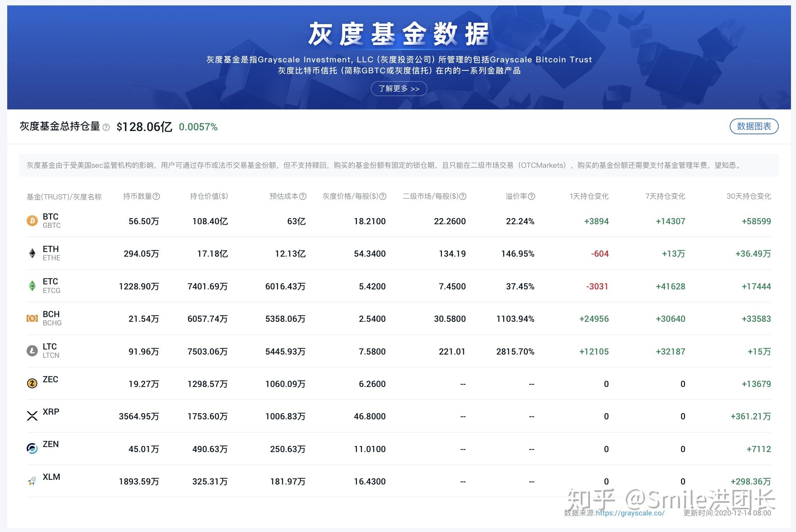
Task: Open help icon next to 灰度价格/每股($)
Action: [x=383, y=196]
